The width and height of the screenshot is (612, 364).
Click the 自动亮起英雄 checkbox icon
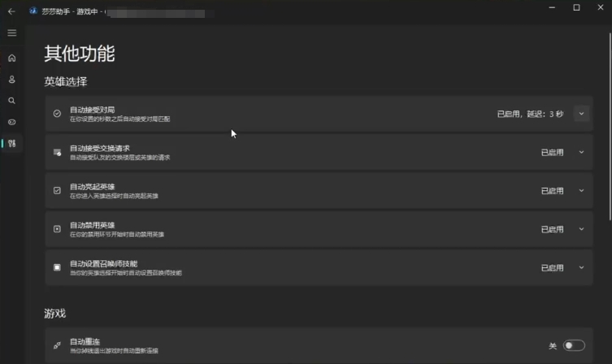(57, 190)
